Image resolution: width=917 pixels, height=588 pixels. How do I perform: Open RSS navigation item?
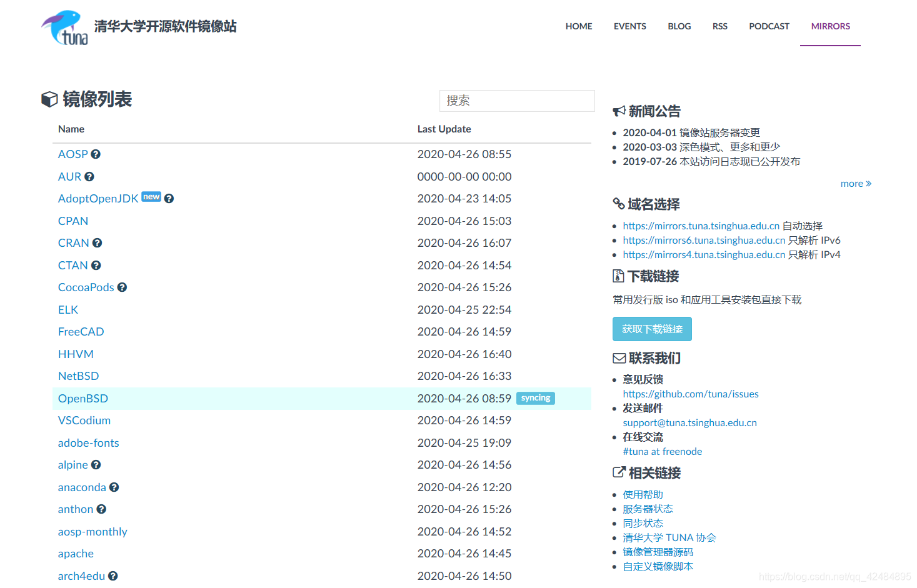pos(720,26)
